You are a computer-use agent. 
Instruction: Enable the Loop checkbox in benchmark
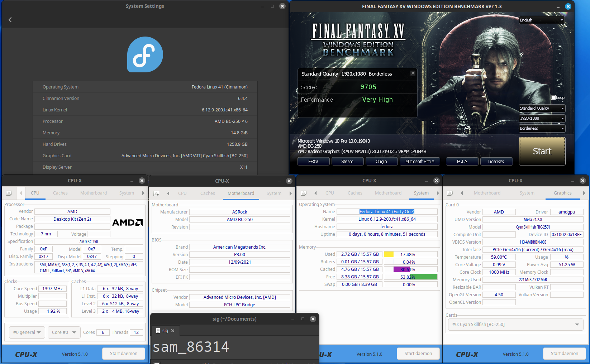coord(553,97)
